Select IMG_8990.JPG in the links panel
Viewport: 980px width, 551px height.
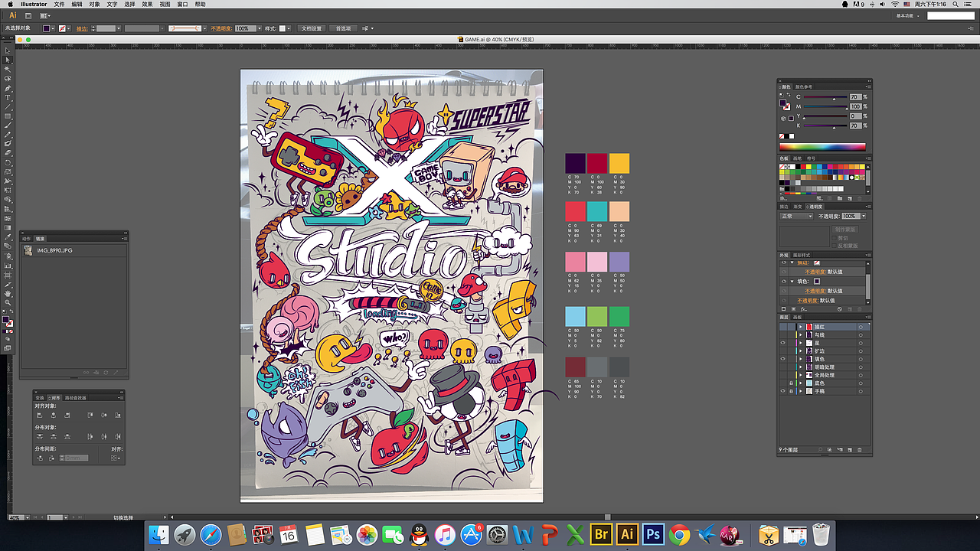click(73, 250)
